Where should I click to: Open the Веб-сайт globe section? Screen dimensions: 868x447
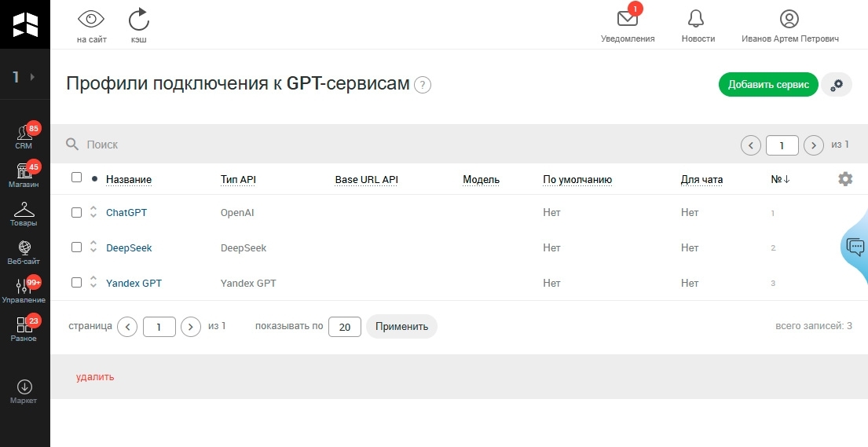24,252
